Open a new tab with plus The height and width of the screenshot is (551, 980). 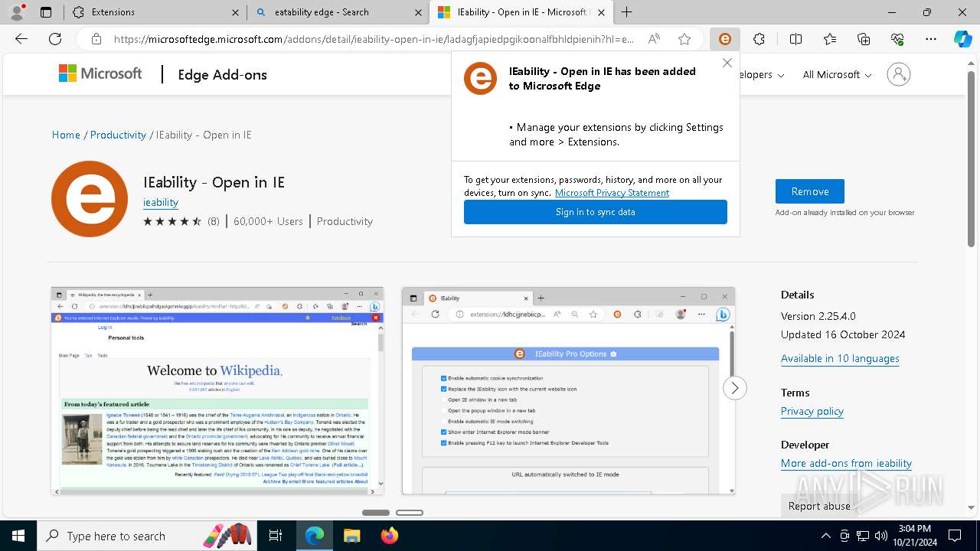(627, 12)
